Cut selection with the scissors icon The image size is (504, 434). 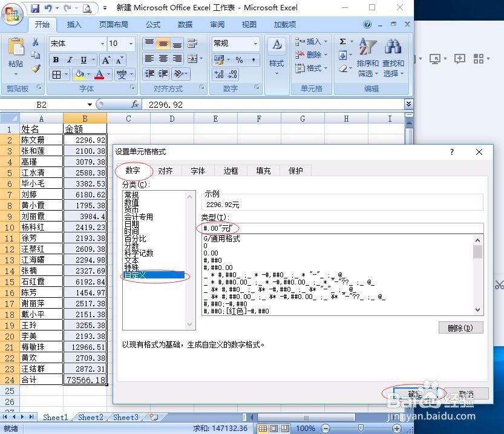[35, 42]
